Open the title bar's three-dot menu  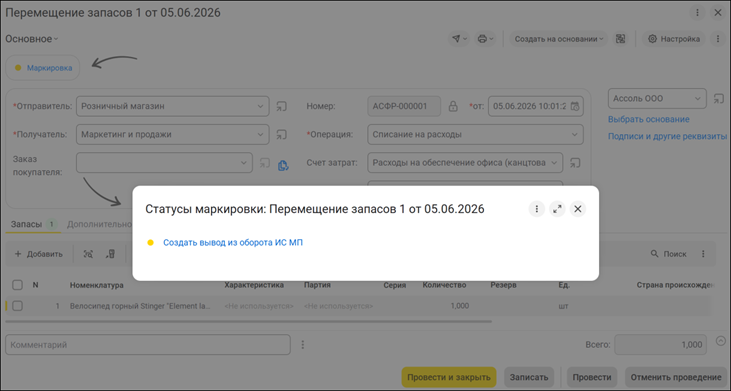pos(697,13)
